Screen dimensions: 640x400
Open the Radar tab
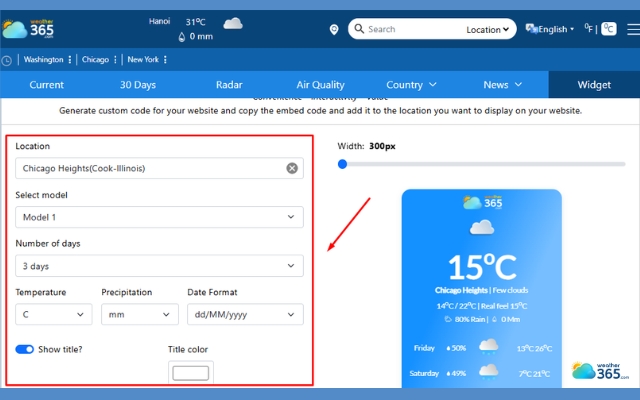229,85
